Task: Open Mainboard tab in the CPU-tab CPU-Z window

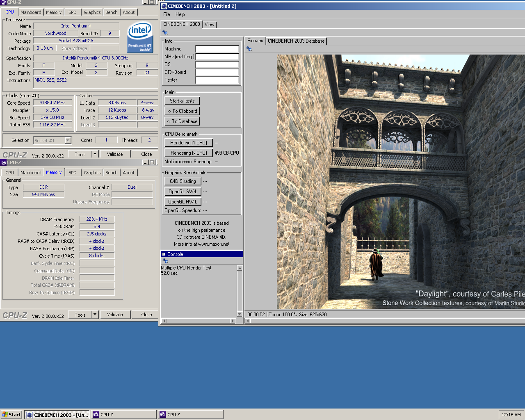Action: 31,12
